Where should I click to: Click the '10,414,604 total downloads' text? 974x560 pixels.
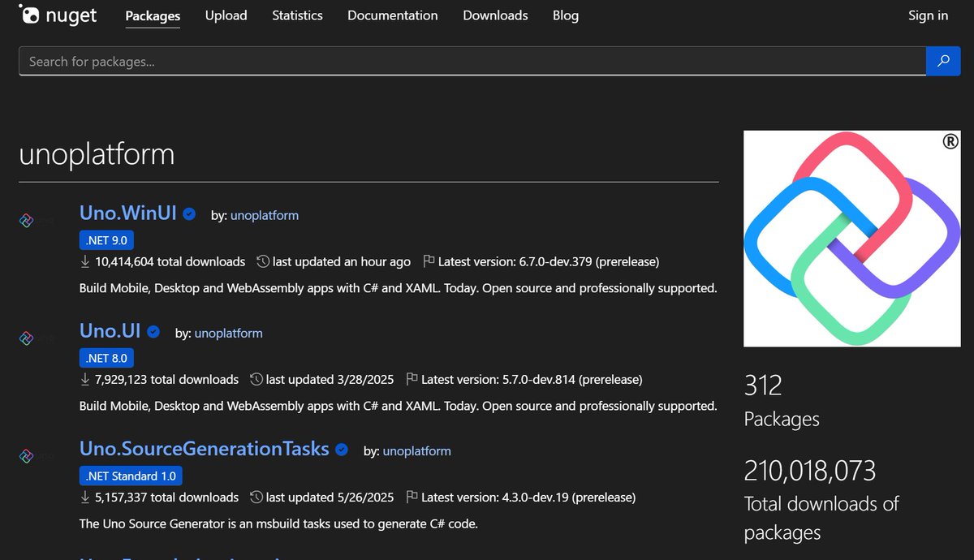[x=170, y=262]
